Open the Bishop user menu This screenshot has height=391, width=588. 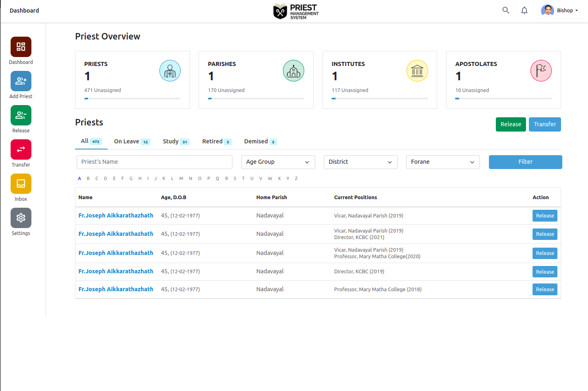point(560,11)
